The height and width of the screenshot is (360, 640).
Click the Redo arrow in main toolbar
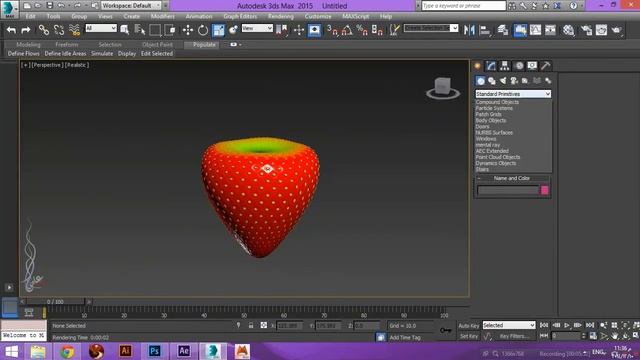point(26,30)
